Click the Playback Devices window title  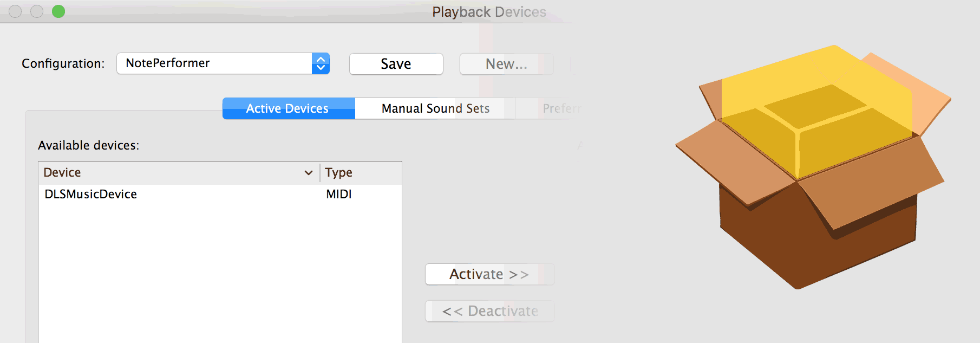(x=489, y=12)
